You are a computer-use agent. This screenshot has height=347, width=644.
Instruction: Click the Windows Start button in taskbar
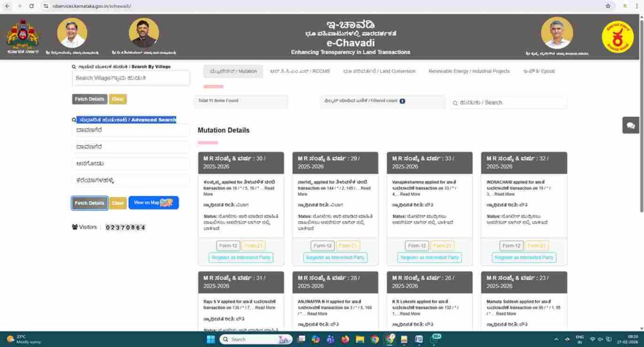pyautogui.click(x=210, y=339)
